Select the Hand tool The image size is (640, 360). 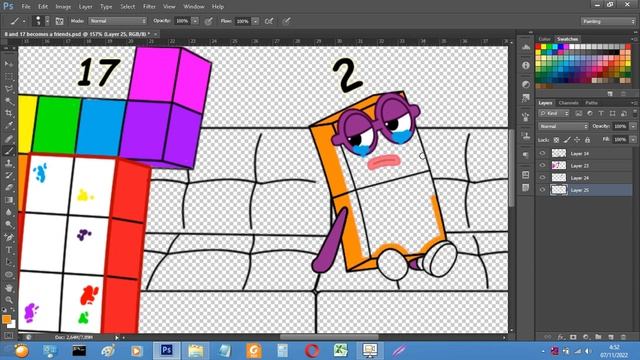(9, 288)
